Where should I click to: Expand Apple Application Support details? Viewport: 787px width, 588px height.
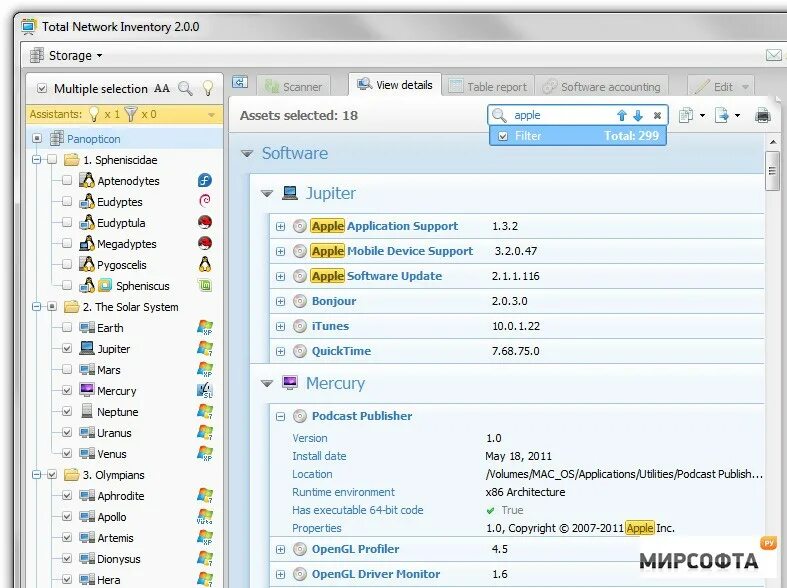pos(280,226)
